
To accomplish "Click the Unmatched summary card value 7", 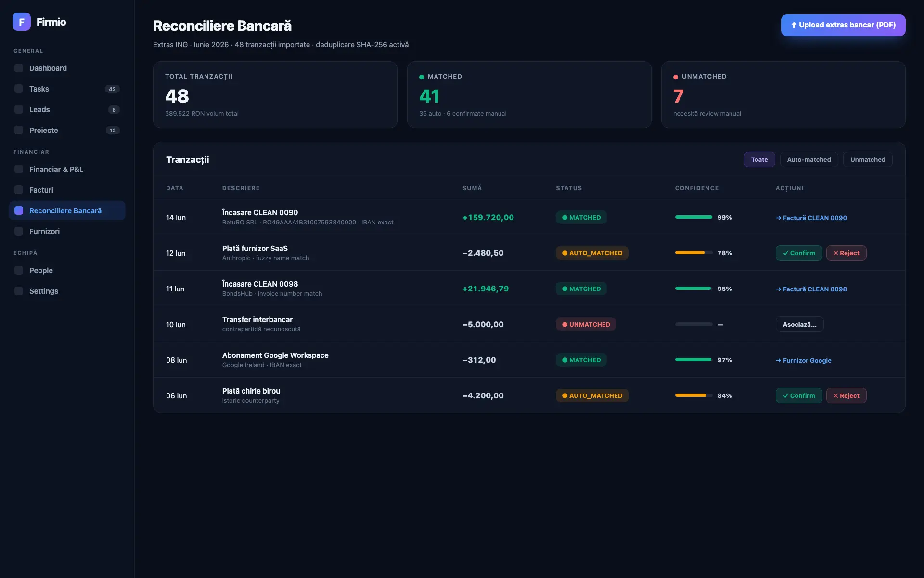I will point(678,96).
